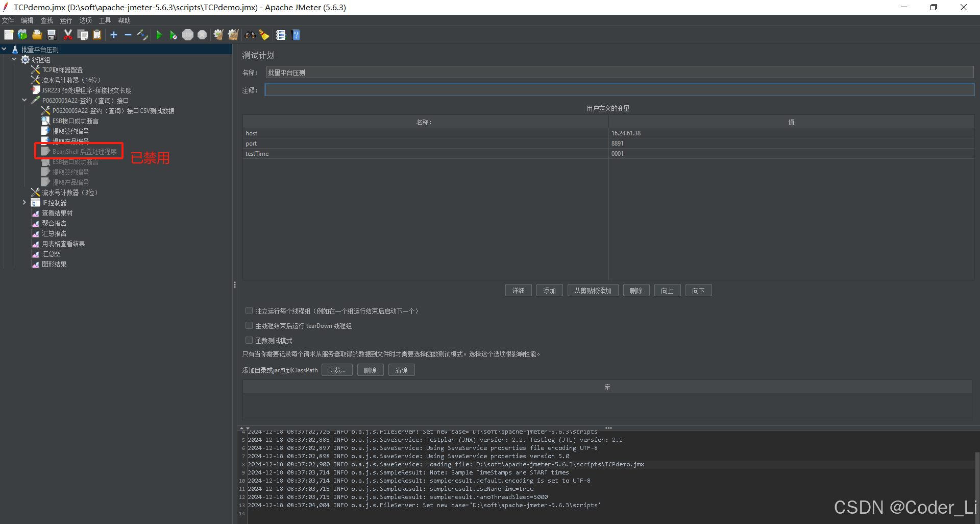Expand the IF控制器 node

click(x=24, y=203)
